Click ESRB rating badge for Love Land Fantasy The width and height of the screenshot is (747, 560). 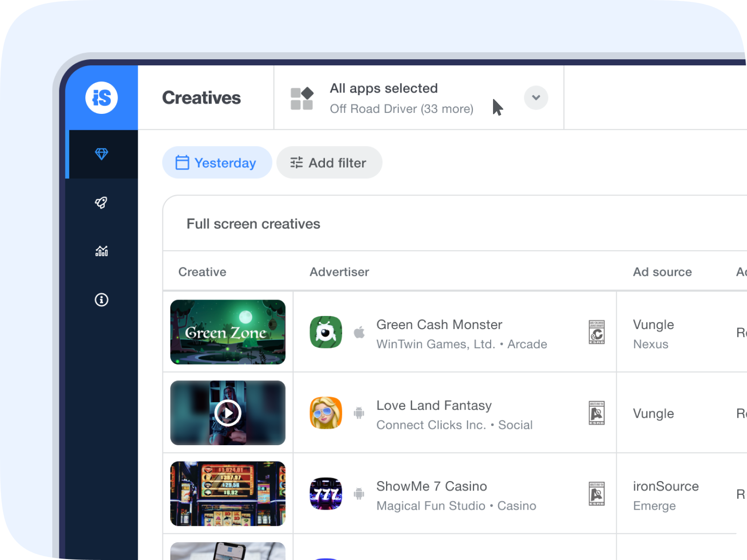(597, 413)
